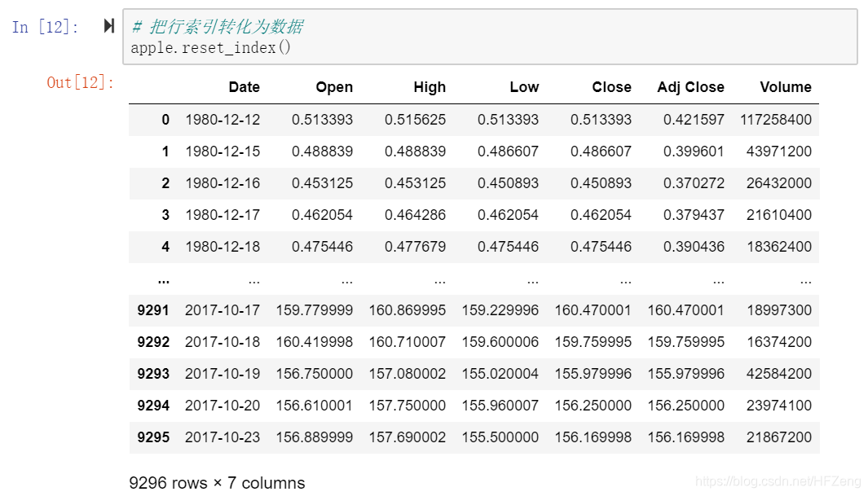The width and height of the screenshot is (868, 496).
Task: Click the date cell 2017-10-23
Action: point(223,437)
